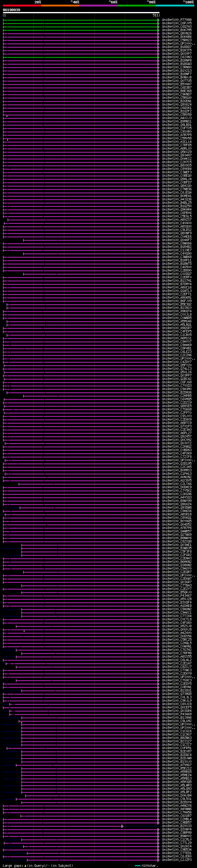Choose the UniRef100_Q9LBD1 hit
The image size is (197, 868).
click(176, 125)
